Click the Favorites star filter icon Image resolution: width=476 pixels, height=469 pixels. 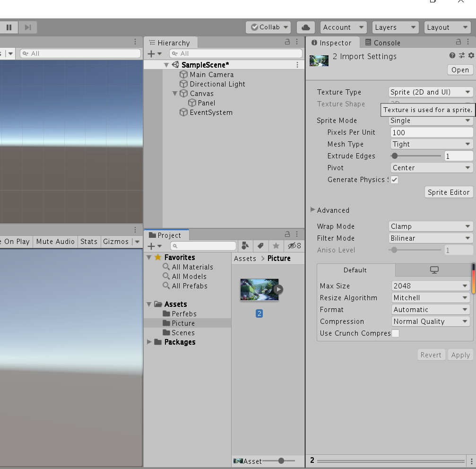coord(276,246)
